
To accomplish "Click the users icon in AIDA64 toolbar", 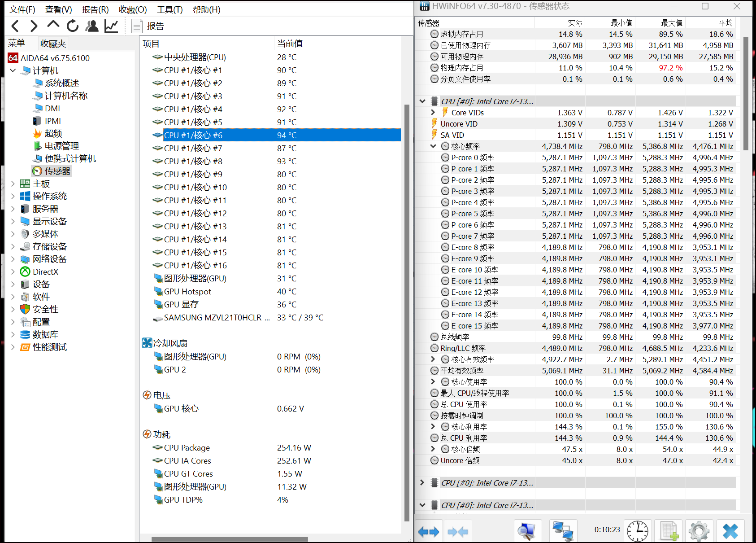I will [92, 26].
